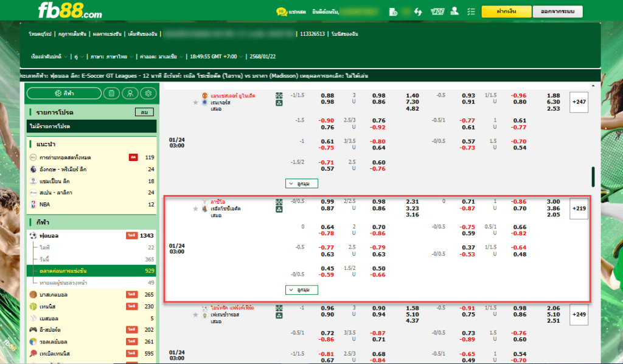The image size is (623, 364).
Task: Open the sidebar settings gear icon
Action: pos(148,94)
